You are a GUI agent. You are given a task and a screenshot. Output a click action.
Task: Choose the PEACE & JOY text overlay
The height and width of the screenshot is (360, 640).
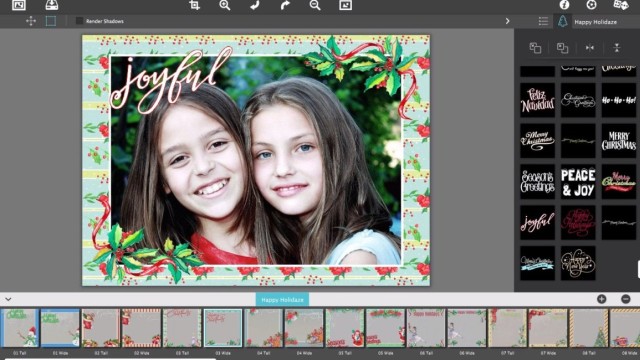pos(578,182)
